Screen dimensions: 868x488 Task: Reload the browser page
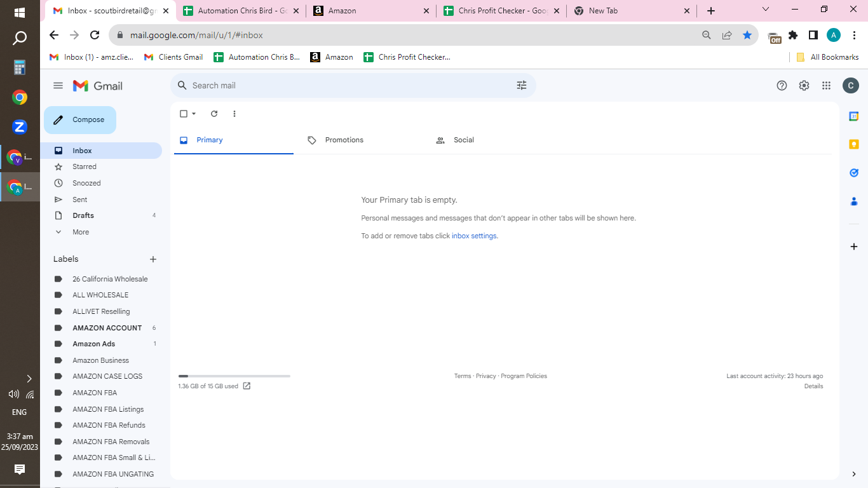(95, 36)
